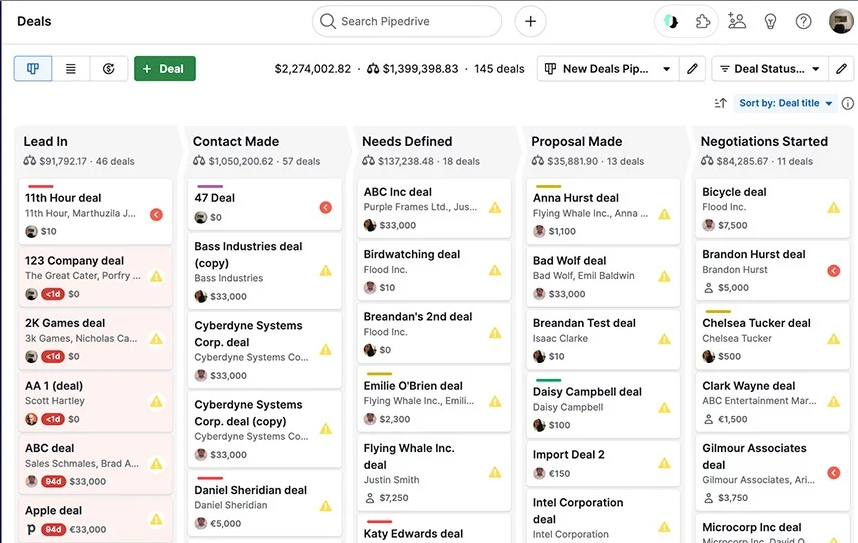858x543 pixels.
Task: Click warning icon on ABC Inc deal
Action: coord(495,207)
